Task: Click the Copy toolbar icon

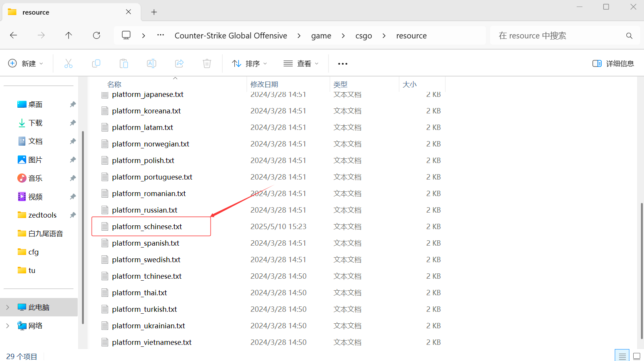Action: tap(96, 63)
